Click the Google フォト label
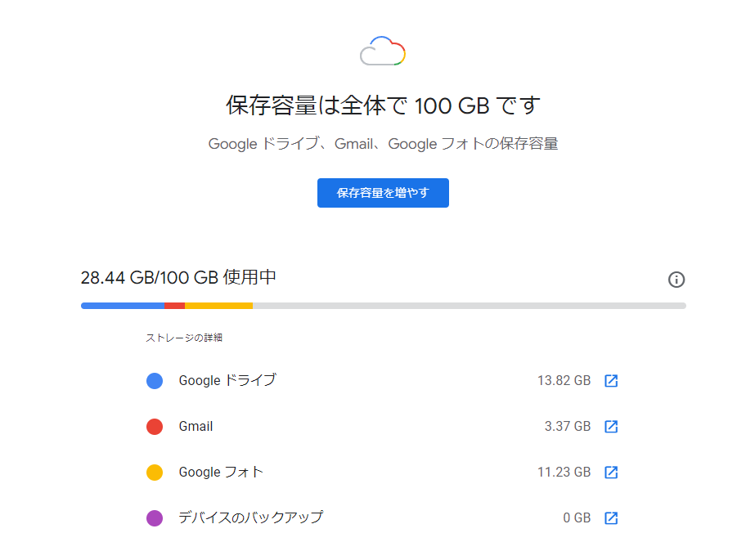Image resolution: width=746 pixels, height=560 pixels. click(221, 472)
